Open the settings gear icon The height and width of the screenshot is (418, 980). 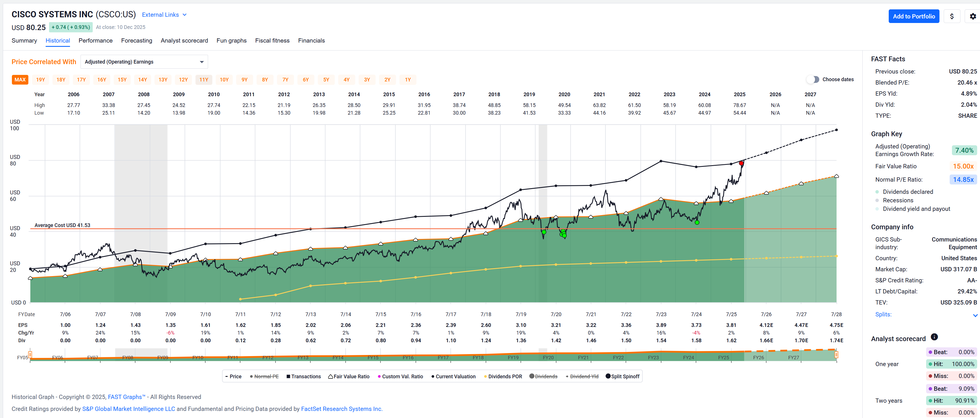tap(973, 16)
